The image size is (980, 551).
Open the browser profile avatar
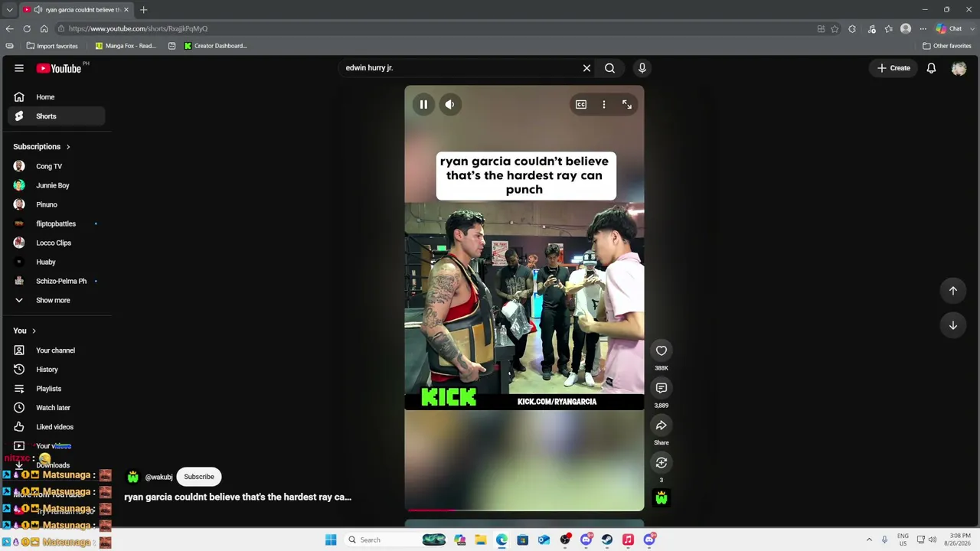(906, 29)
